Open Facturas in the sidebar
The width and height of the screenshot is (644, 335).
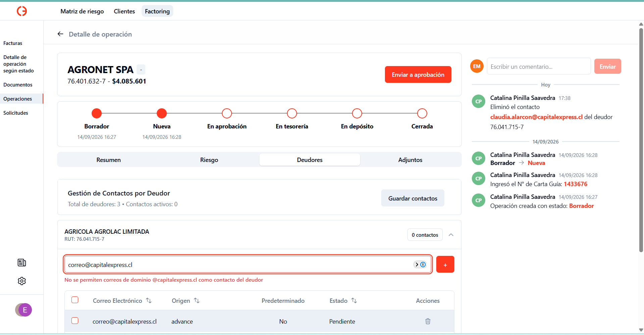click(13, 43)
